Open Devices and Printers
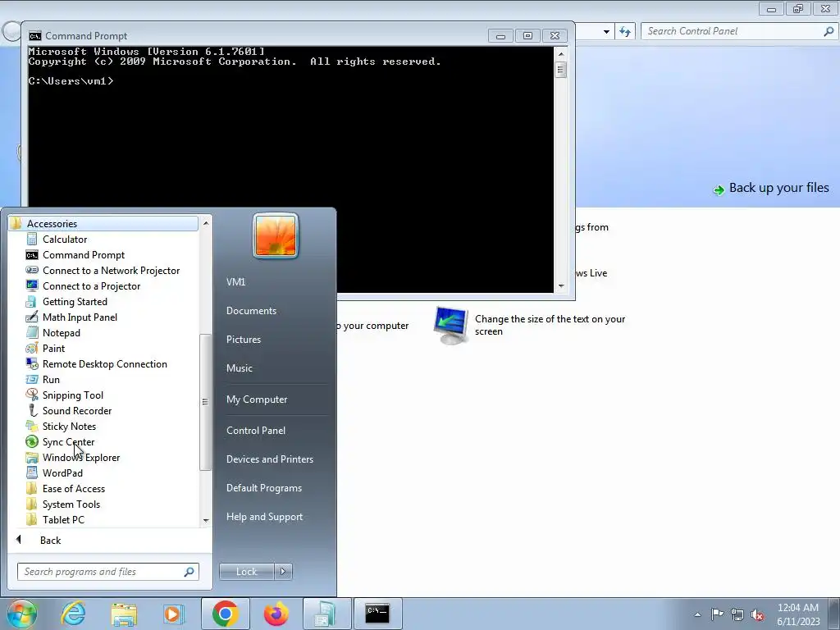840x630 pixels. 269,459
